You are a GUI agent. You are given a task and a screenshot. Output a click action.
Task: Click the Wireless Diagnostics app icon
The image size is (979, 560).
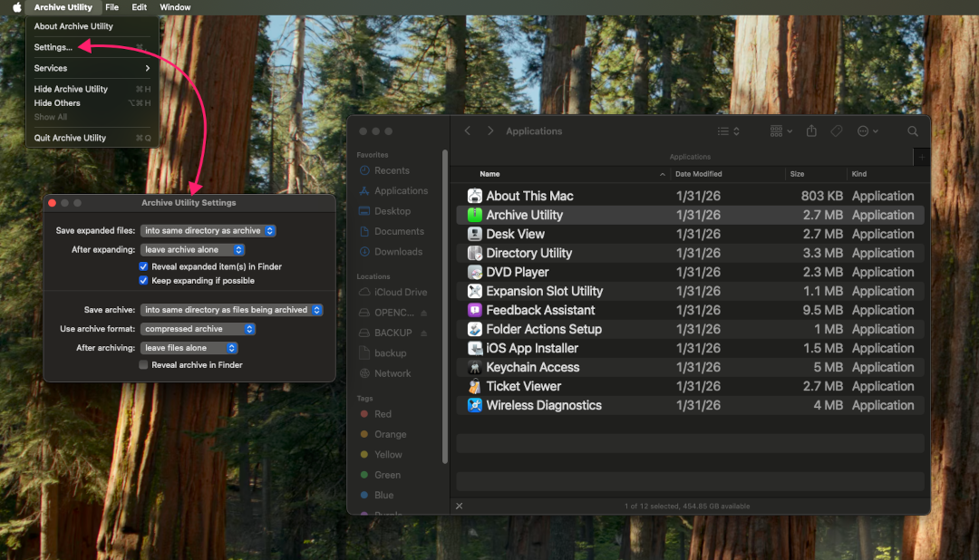(x=474, y=405)
